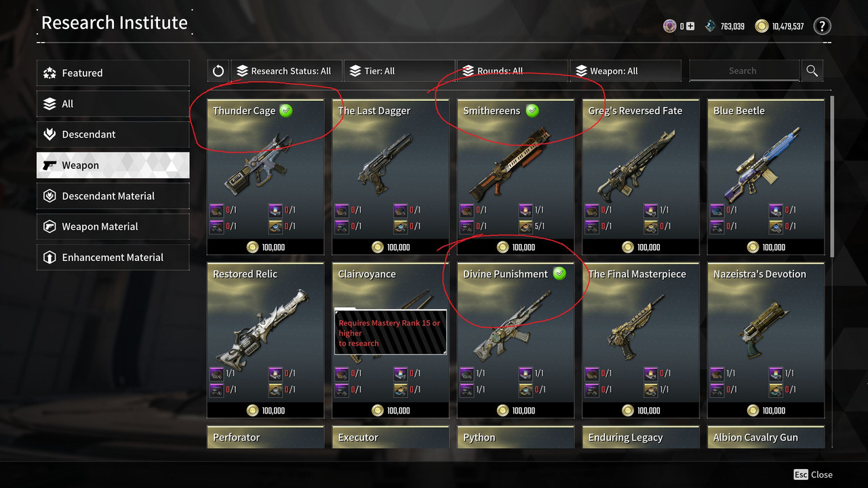Click the gold coin currency icon

pos(762,26)
